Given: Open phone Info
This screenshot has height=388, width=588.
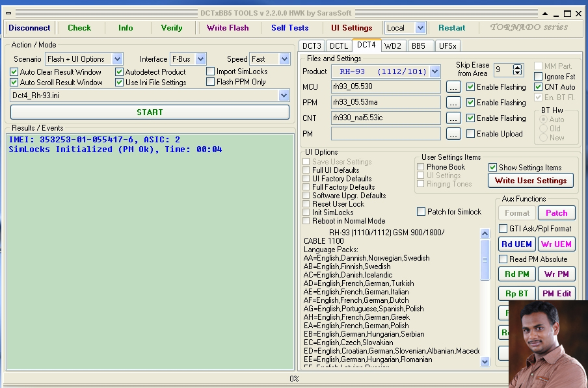Looking at the screenshot, I should tap(126, 28).
